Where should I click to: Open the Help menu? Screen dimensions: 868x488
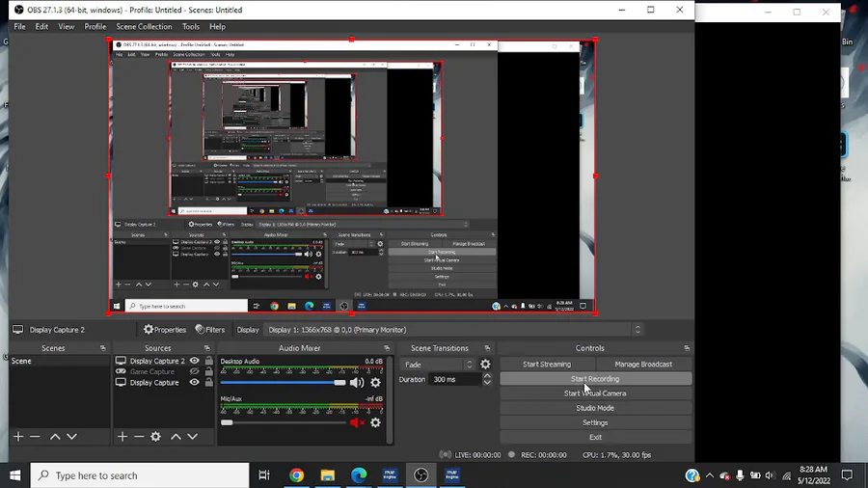pos(217,27)
